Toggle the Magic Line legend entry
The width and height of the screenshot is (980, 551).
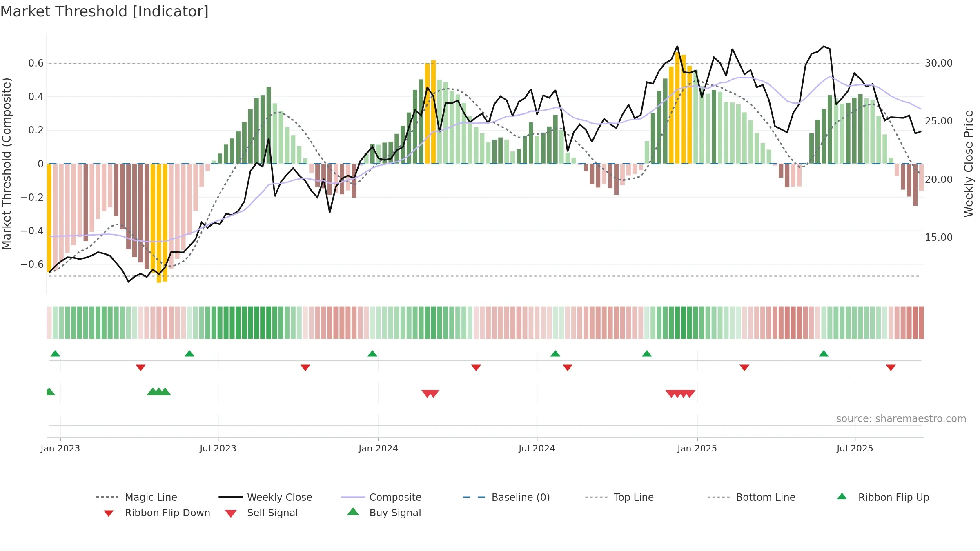[x=137, y=497]
